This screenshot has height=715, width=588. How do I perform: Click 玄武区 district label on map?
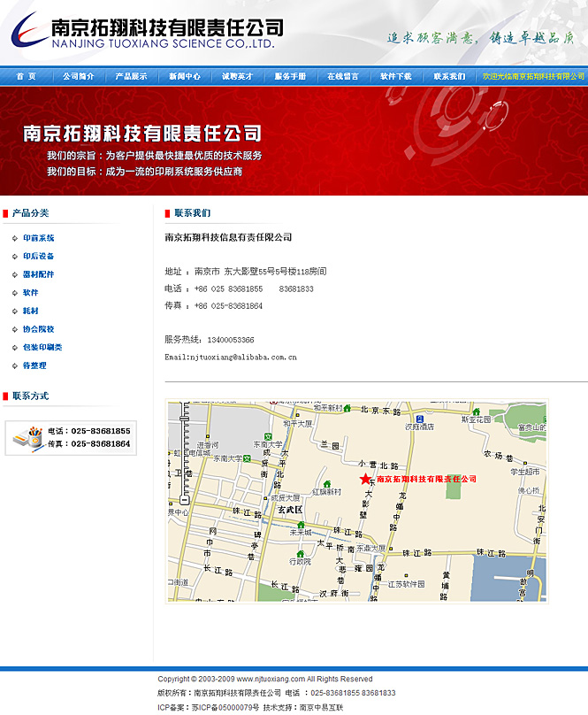(290, 510)
